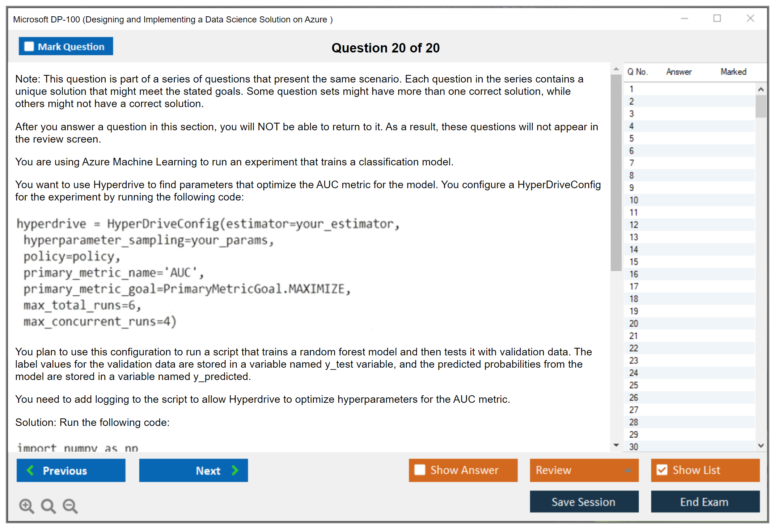Click the green right chevron on Next
Viewport: 778px width, 532px height.
tap(235, 470)
